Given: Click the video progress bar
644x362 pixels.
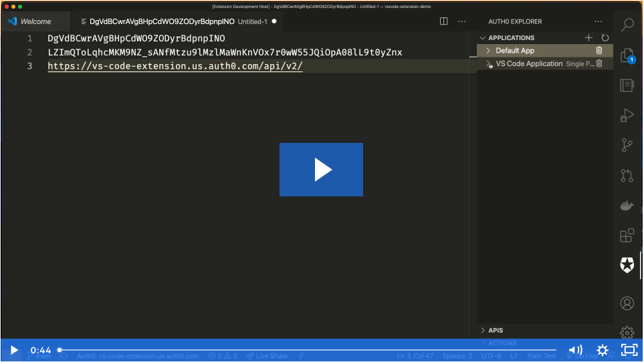Looking at the screenshot, I should click(308, 350).
